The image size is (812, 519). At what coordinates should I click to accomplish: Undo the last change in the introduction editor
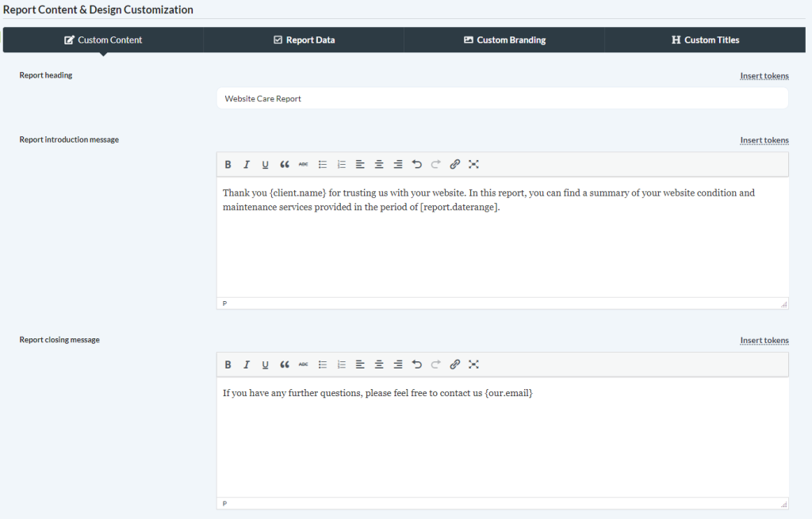[416, 164]
